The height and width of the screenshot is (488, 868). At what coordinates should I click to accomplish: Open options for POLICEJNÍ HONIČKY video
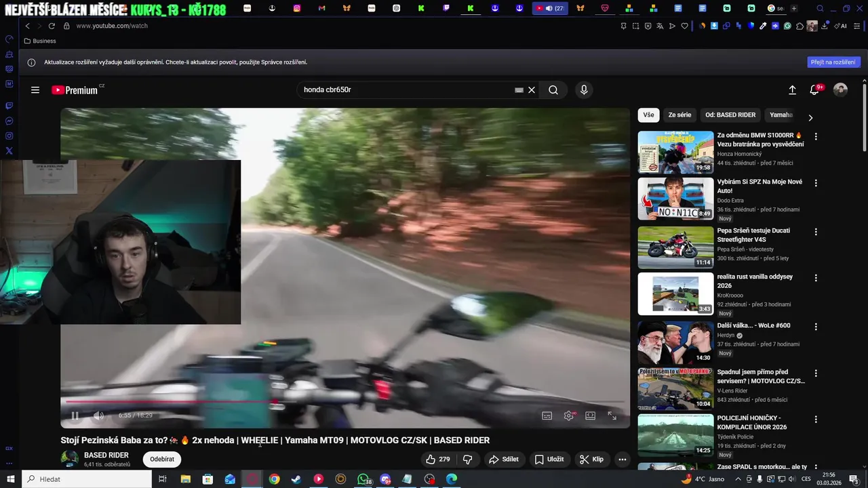pyautogui.click(x=816, y=420)
